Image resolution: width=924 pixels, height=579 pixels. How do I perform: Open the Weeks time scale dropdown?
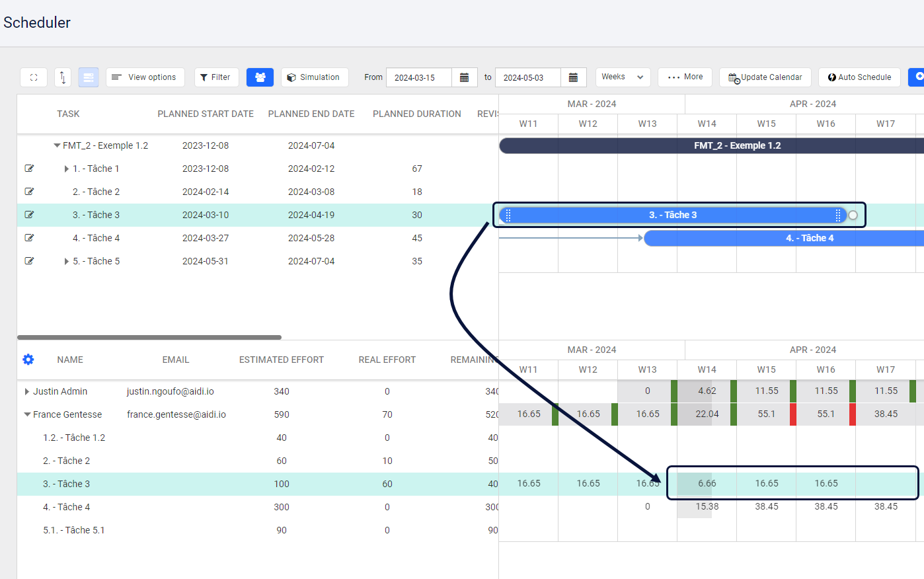click(x=622, y=77)
